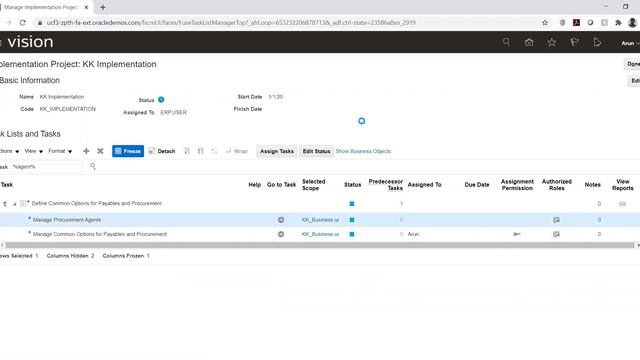
Task: Select Manage Procurement Agents task row
Action: point(320,220)
